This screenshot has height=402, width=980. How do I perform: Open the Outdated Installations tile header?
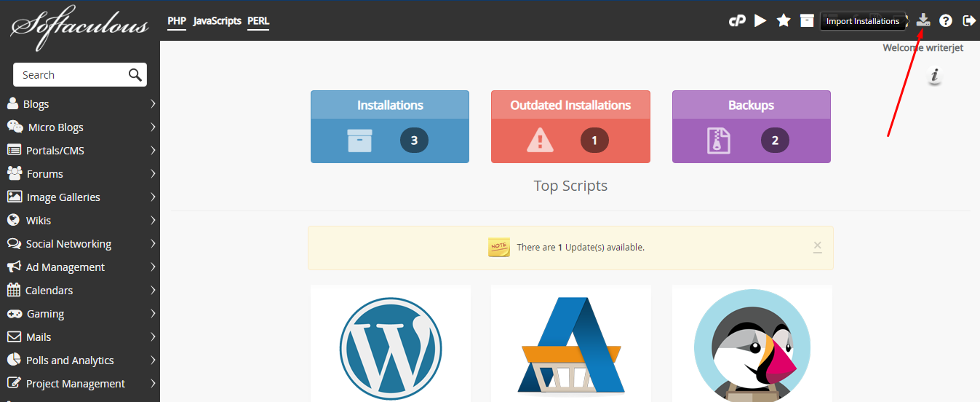tap(570, 105)
